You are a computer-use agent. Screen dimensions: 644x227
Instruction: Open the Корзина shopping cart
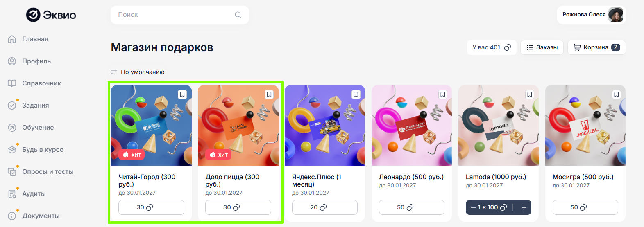point(596,47)
